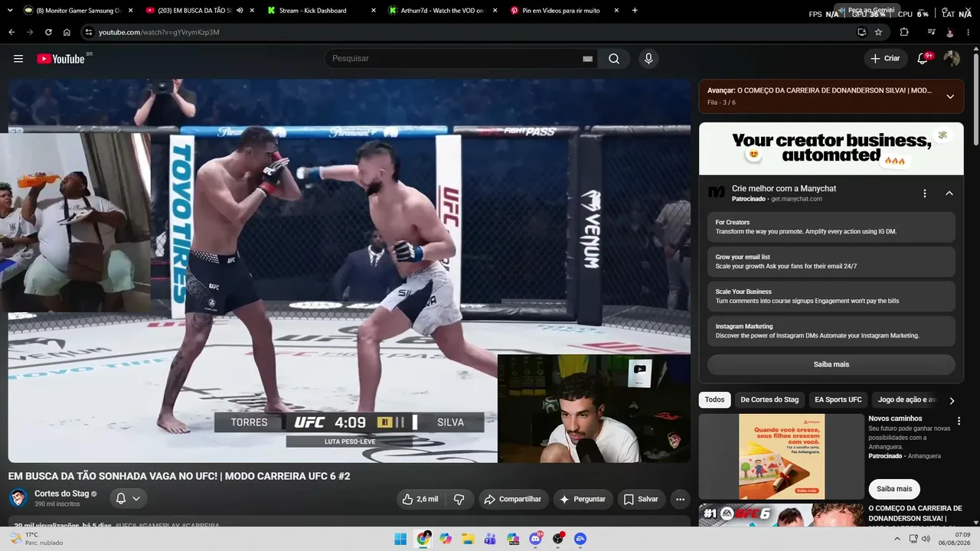Save the video with Salvar button
980x551 pixels.
[x=641, y=499]
